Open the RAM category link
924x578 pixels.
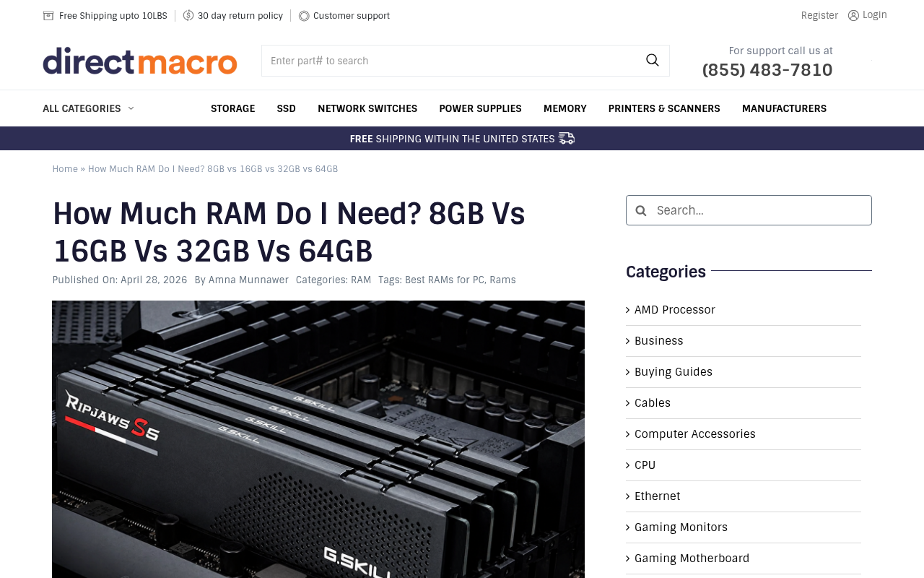click(x=361, y=280)
